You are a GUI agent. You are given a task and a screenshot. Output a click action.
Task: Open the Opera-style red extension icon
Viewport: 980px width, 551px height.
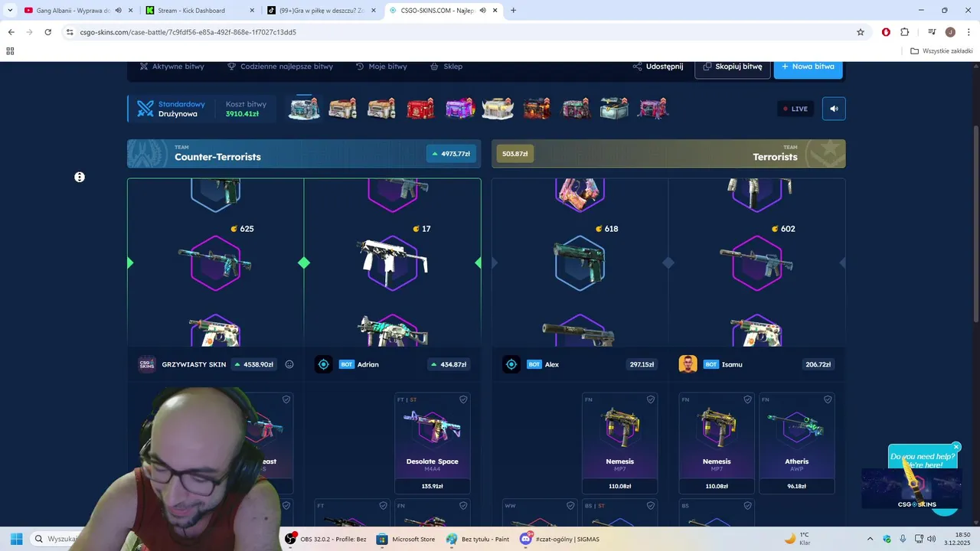coord(886,32)
